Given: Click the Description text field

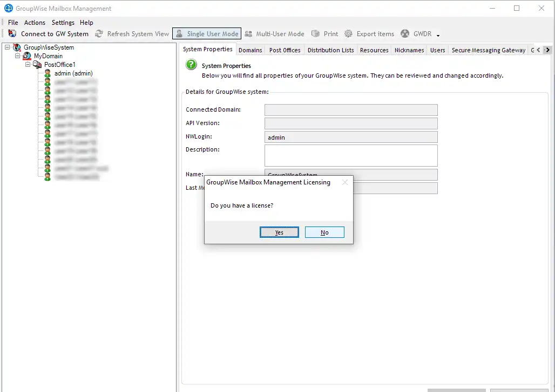Looking at the screenshot, I should click(350, 155).
